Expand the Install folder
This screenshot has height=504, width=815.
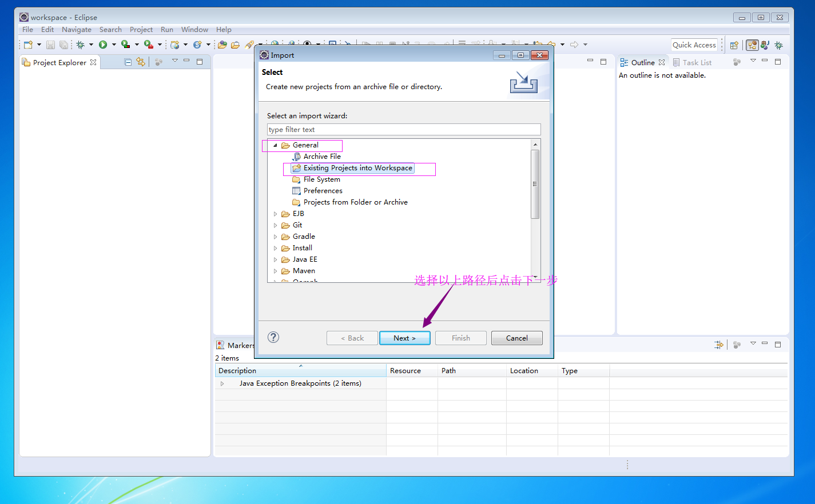[275, 248]
